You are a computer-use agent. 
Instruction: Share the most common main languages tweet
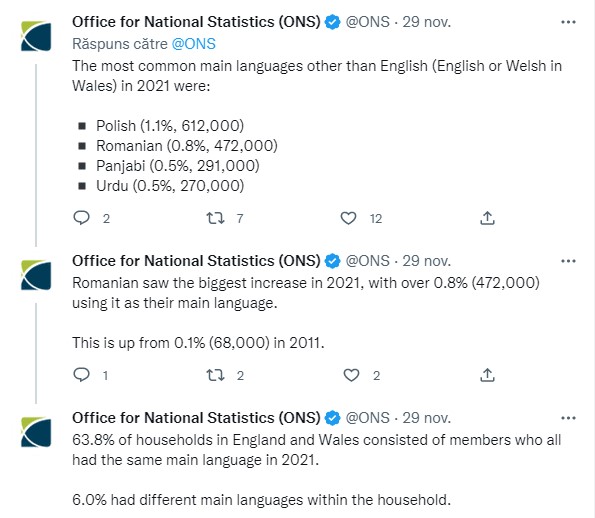coord(487,218)
